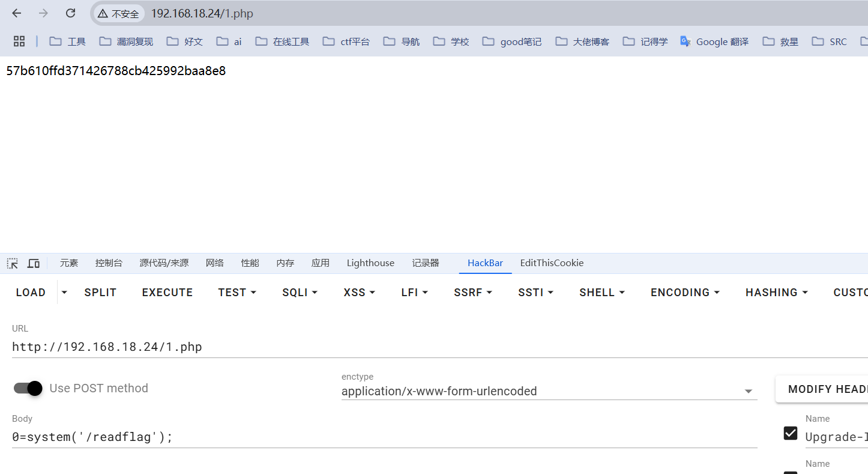
Task: Click the EXECUTE button
Action: pos(167,293)
